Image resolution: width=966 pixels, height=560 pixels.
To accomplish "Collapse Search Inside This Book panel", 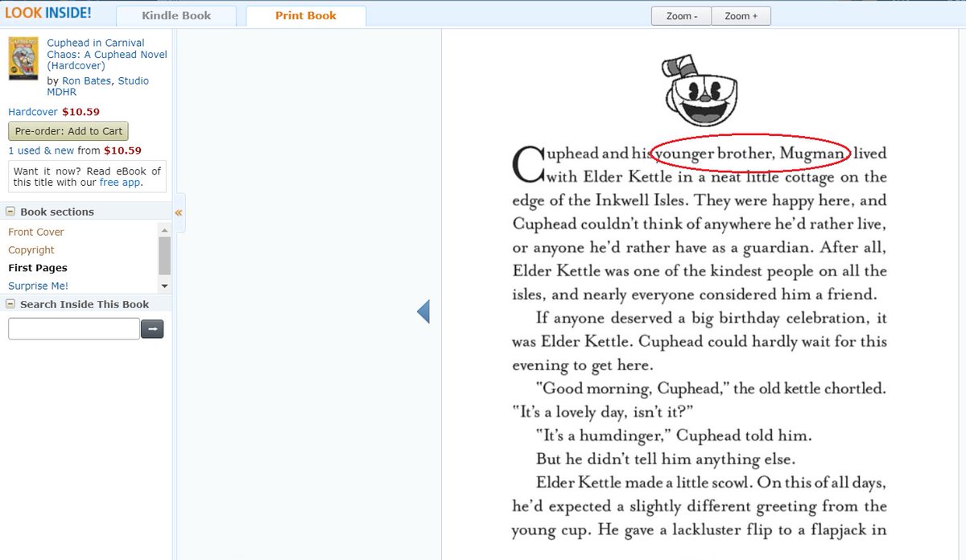I will tap(11, 304).
